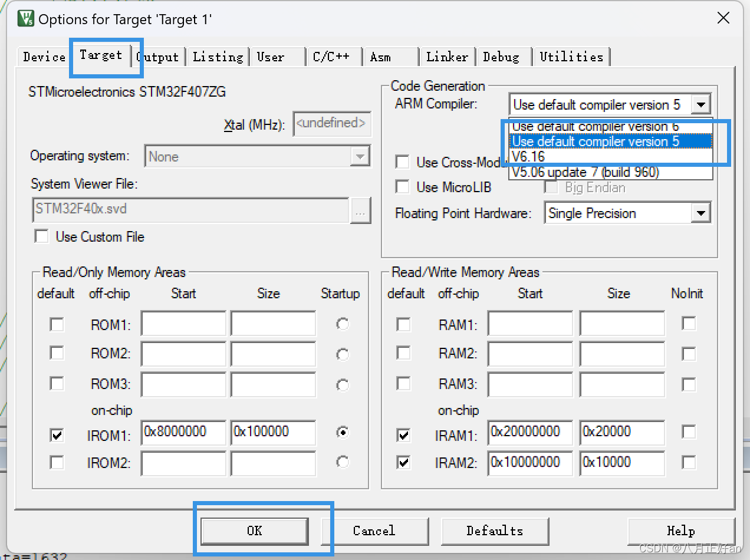750x560 pixels.
Task: Uncheck the IROM1 default checkbox
Action: [x=57, y=436]
